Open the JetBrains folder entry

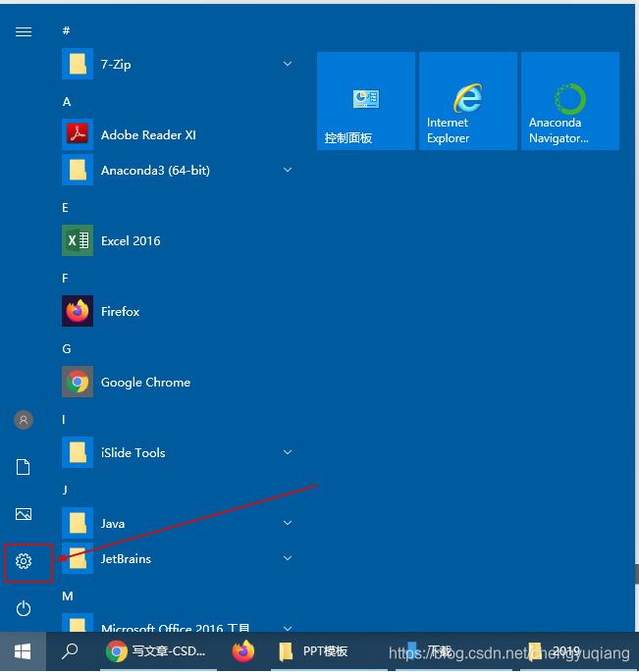[179, 558]
